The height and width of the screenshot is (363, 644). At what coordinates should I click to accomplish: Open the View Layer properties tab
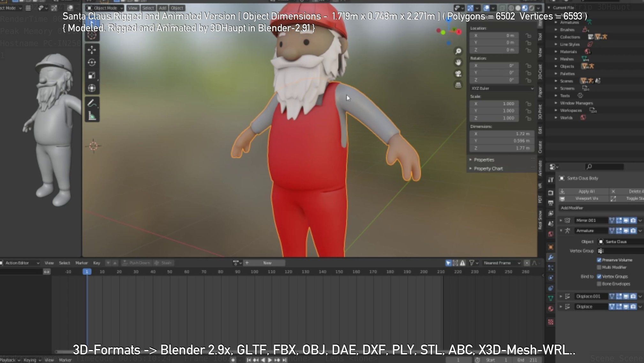[551, 213]
